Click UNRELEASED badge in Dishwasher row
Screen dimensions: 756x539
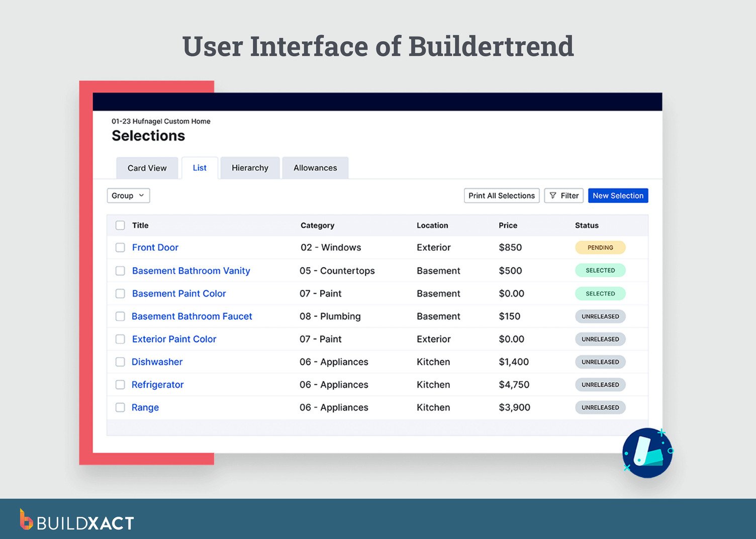(x=600, y=362)
